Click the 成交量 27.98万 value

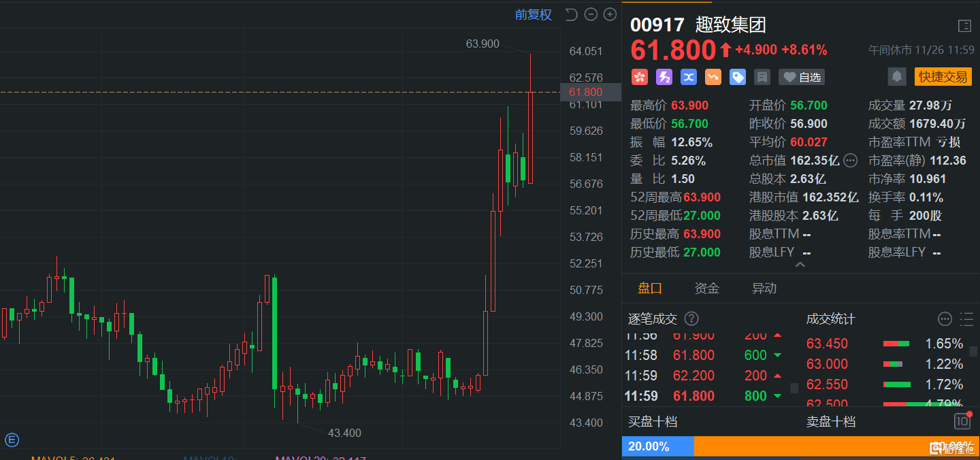[x=931, y=105]
